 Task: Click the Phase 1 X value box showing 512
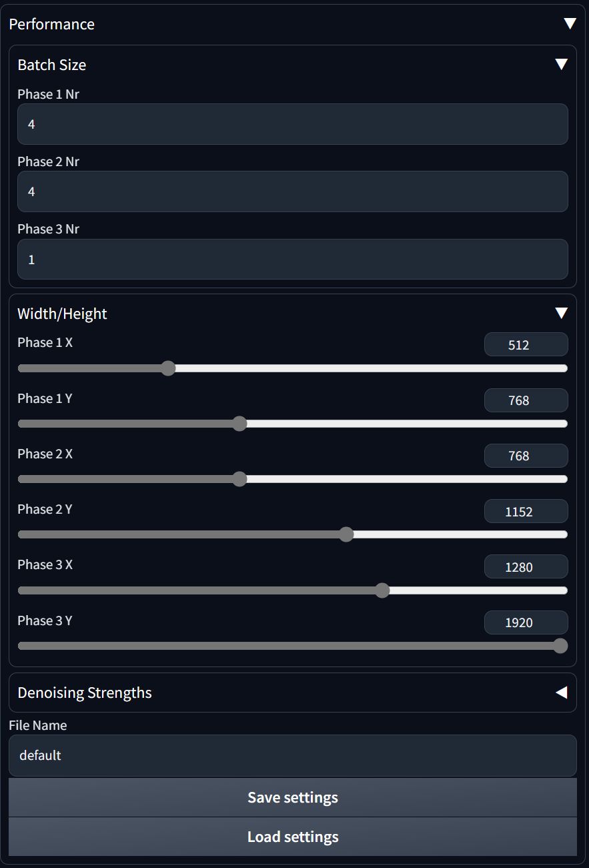[526, 345]
